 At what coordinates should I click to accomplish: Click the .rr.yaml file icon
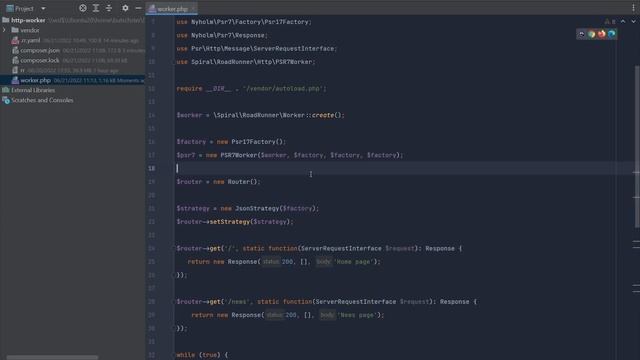click(15, 40)
